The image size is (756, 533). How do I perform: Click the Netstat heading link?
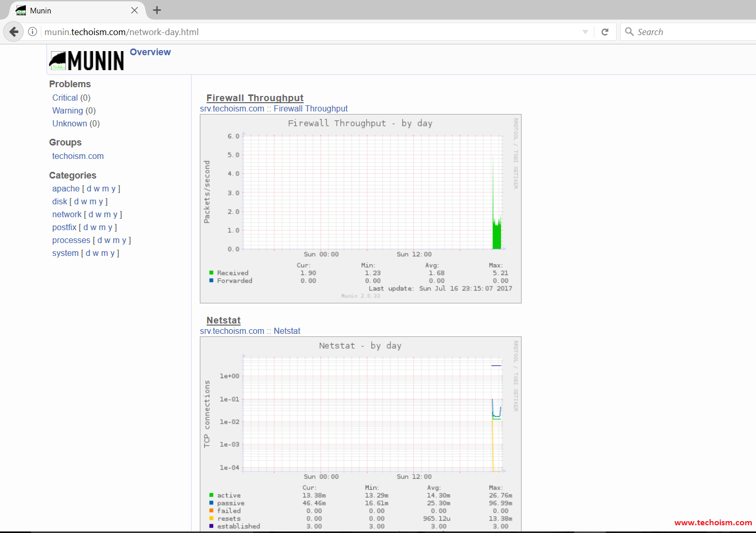(224, 320)
